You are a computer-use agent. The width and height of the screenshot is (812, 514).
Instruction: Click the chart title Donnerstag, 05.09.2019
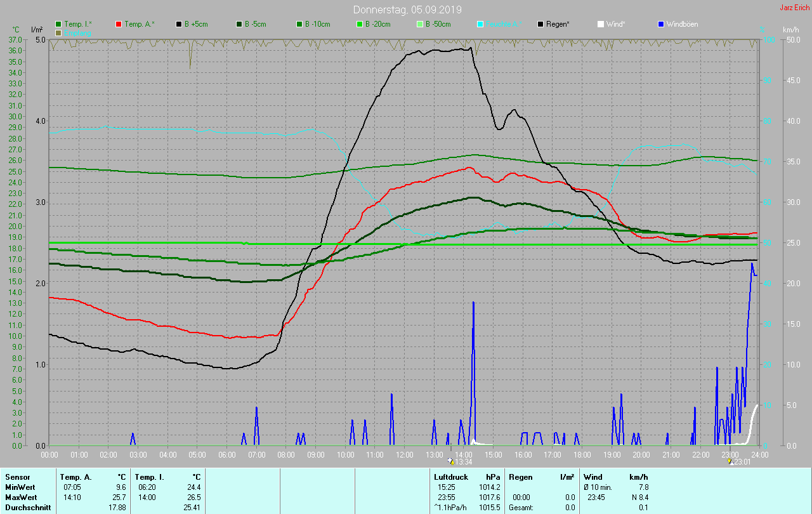(x=407, y=10)
